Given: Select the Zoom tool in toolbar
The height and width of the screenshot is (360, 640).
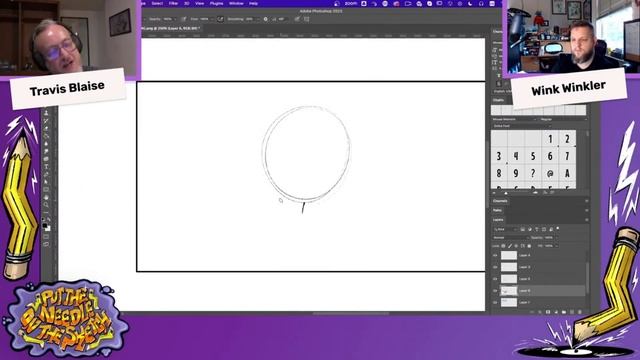Looking at the screenshot, I should pyautogui.click(x=46, y=205).
